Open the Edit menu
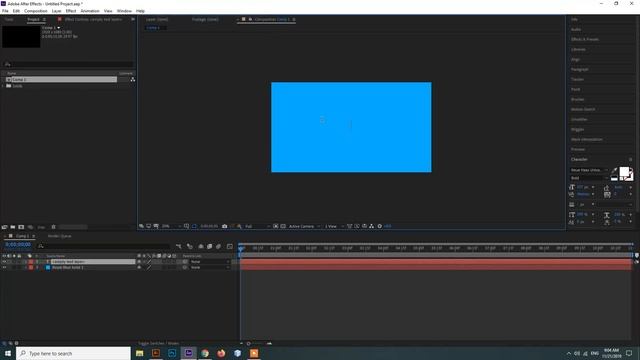Screen dimensions: 640x360 point(16,11)
